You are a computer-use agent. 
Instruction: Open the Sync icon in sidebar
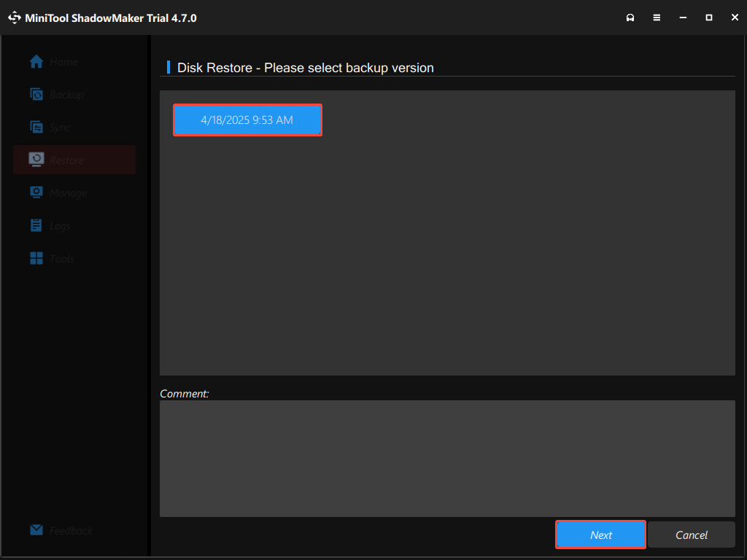(36, 127)
